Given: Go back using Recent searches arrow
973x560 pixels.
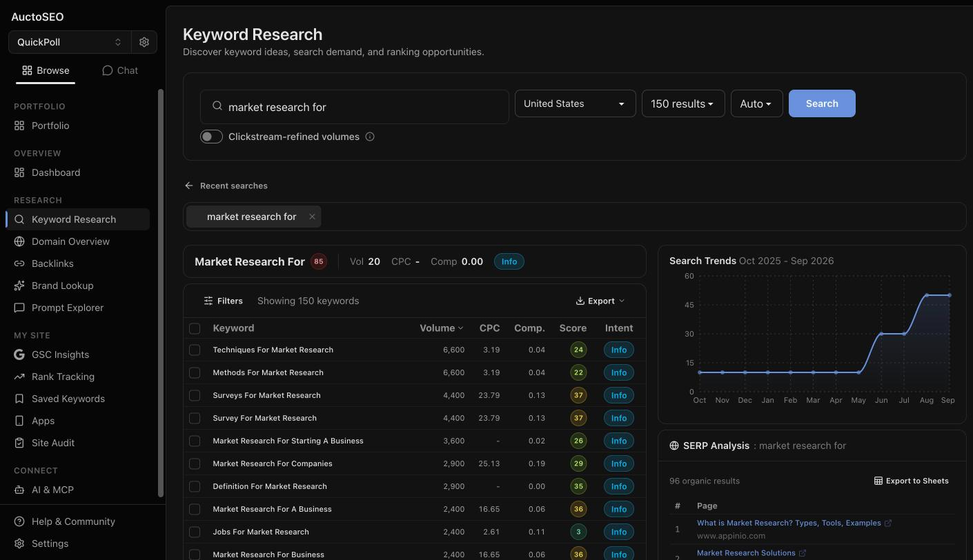Looking at the screenshot, I should click(189, 186).
